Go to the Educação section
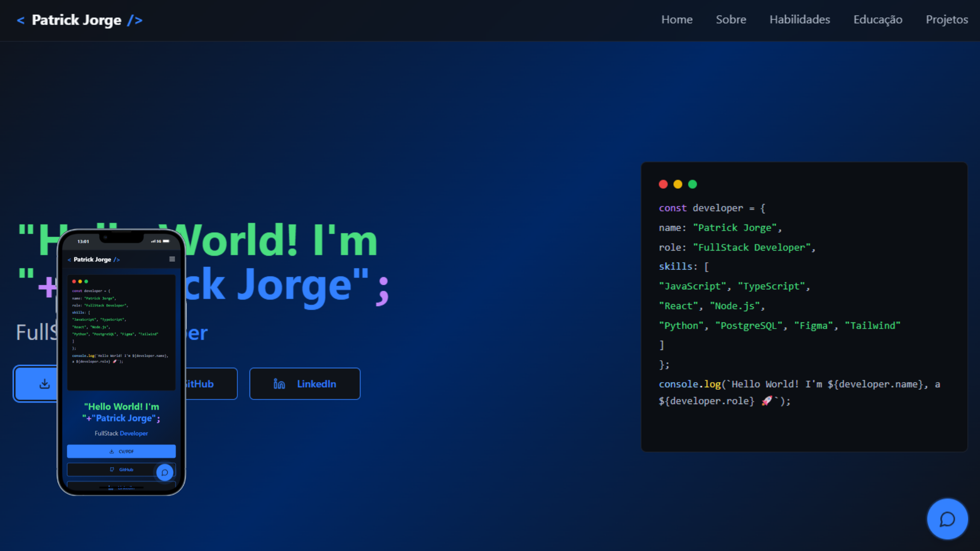The image size is (980, 551). [x=878, y=19]
